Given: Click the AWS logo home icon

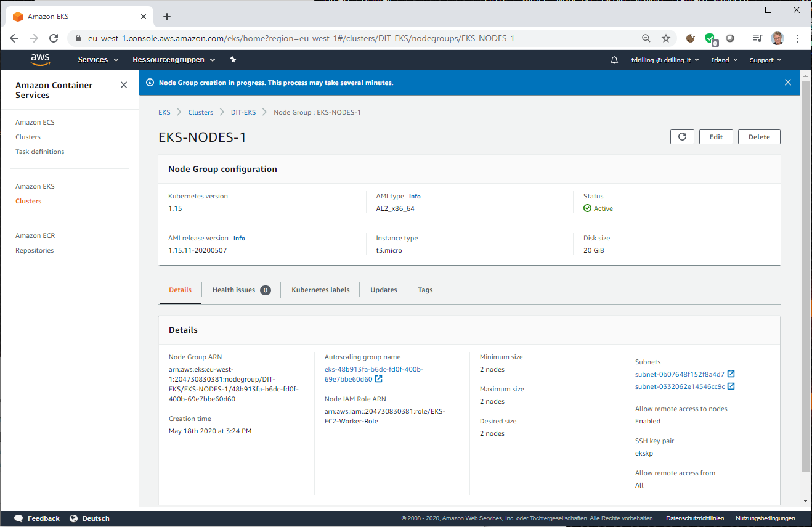Looking at the screenshot, I should [x=40, y=60].
